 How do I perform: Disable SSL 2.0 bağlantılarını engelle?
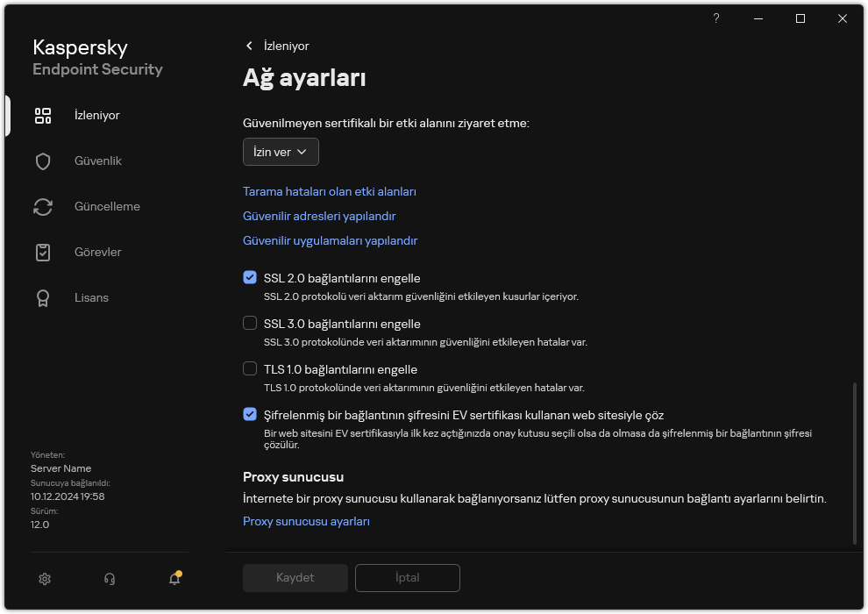tap(250, 278)
